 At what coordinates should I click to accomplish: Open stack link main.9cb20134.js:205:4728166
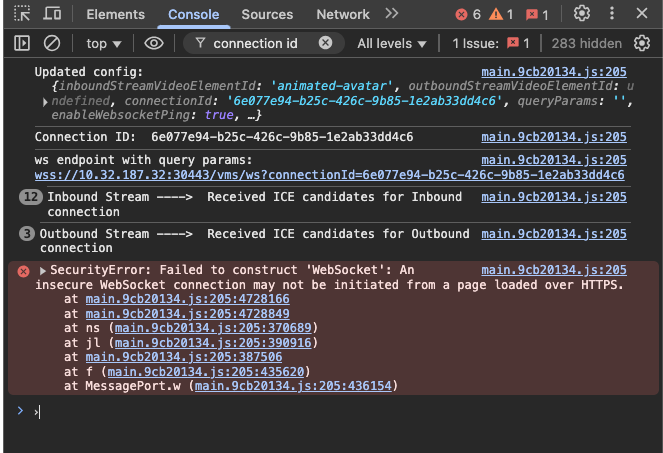click(x=187, y=299)
